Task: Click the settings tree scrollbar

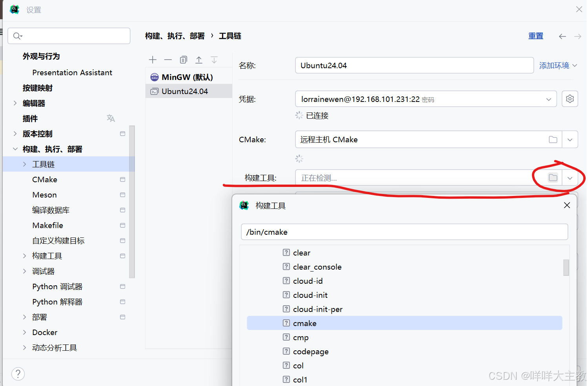Action: (132, 202)
